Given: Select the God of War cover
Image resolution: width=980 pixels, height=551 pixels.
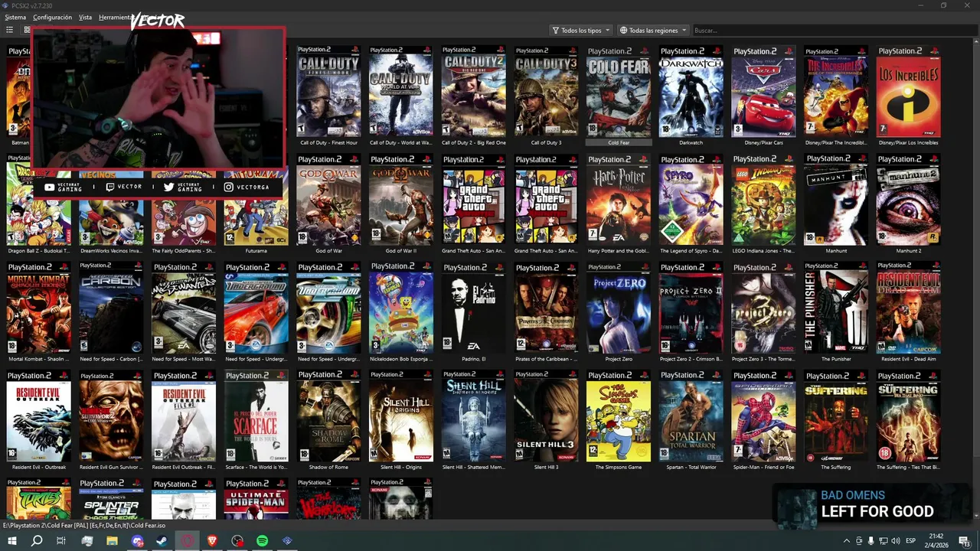Looking at the screenshot, I should (x=328, y=200).
